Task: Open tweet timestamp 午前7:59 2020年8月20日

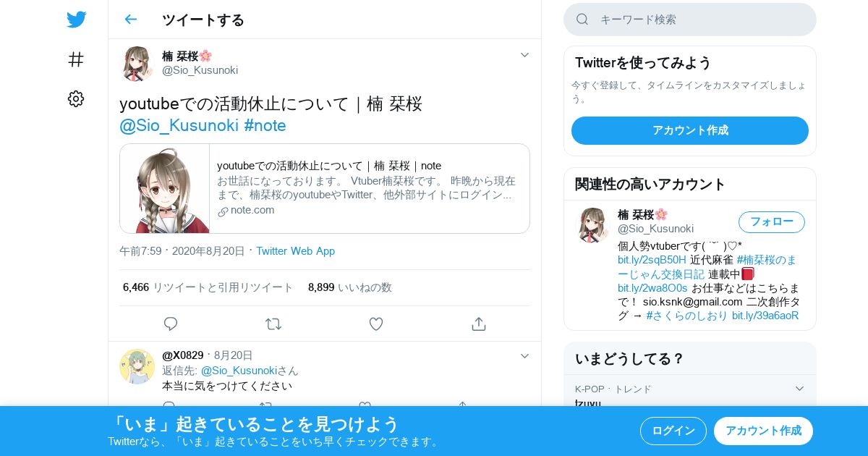Action: coord(182,251)
